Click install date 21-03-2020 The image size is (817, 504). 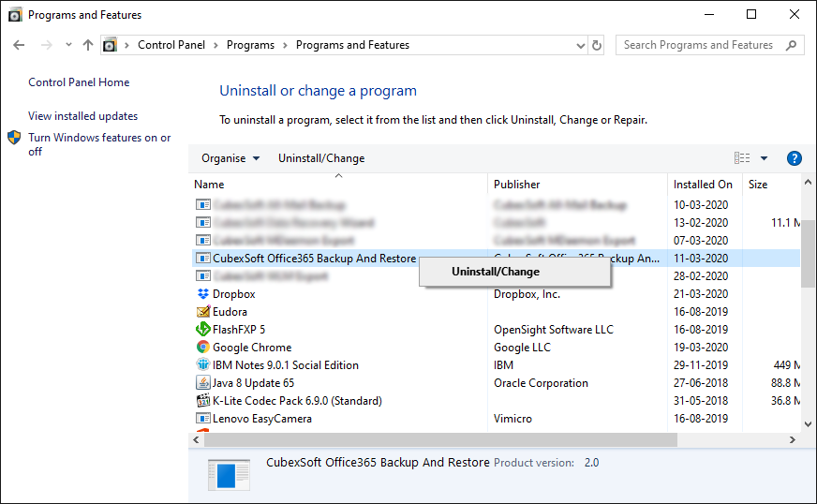coord(701,294)
